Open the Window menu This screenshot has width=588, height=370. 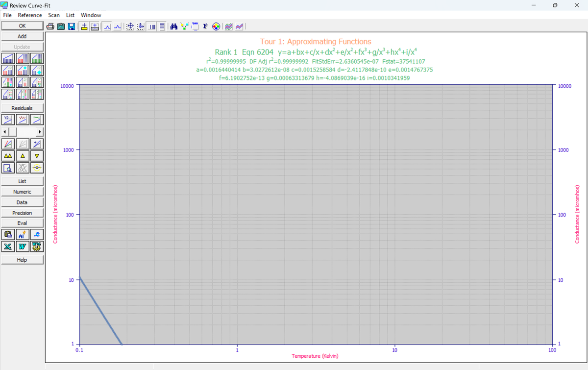[x=91, y=15]
